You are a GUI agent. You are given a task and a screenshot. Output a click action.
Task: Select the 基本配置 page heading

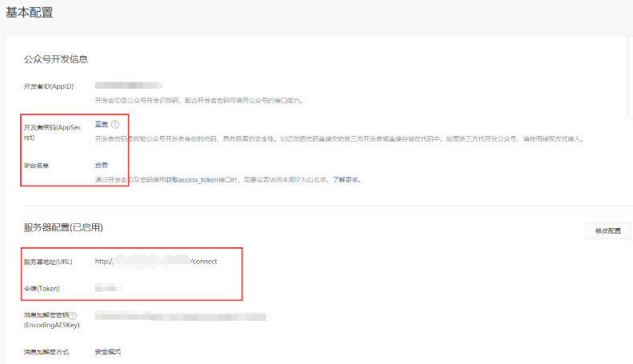[29, 13]
